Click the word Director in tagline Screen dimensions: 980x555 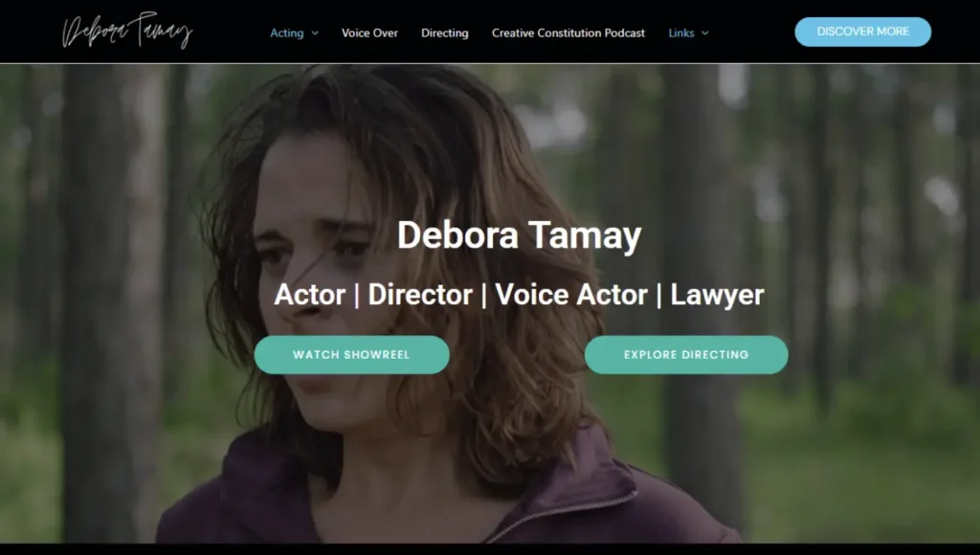420,295
